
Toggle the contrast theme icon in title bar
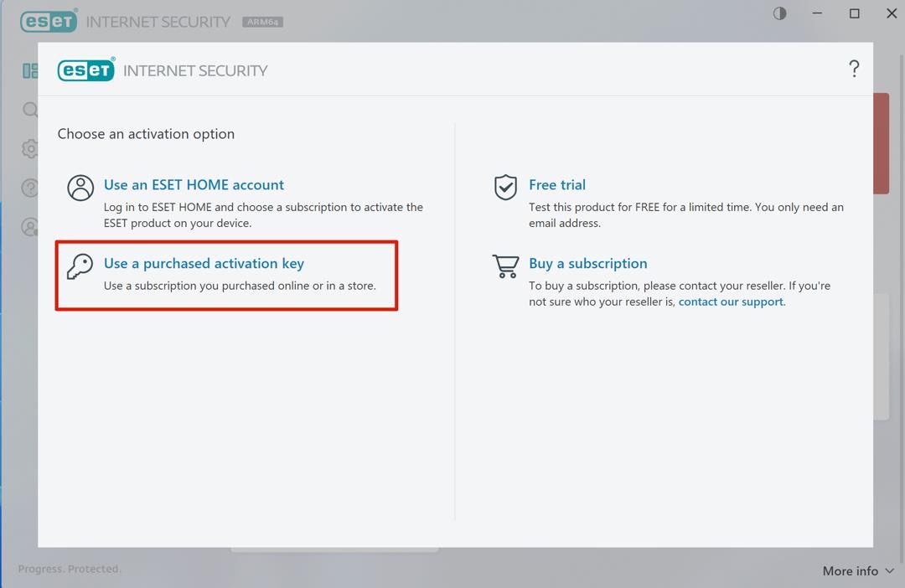pos(780,13)
